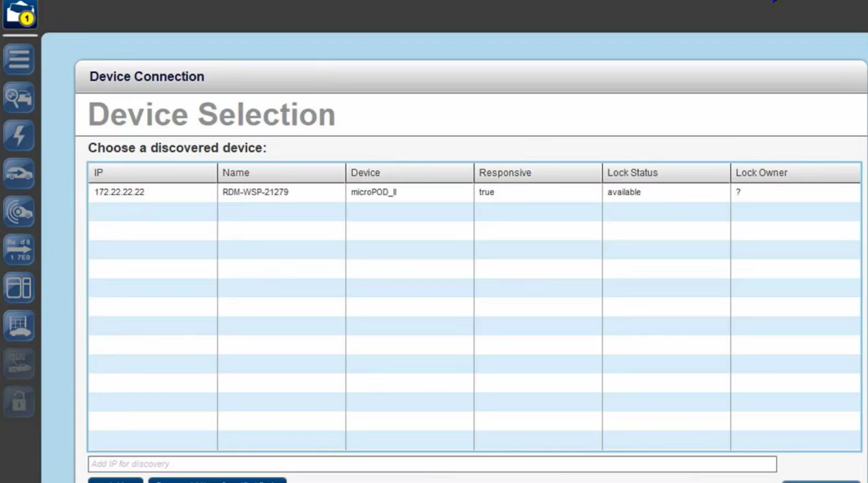
Task: Select the lightning bolt flash icon
Action: tap(19, 136)
